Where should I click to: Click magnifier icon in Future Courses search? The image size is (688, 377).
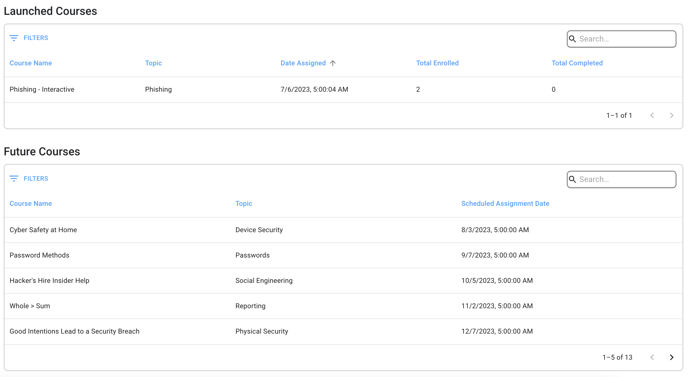pyautogui.click(x=573, y=179)
